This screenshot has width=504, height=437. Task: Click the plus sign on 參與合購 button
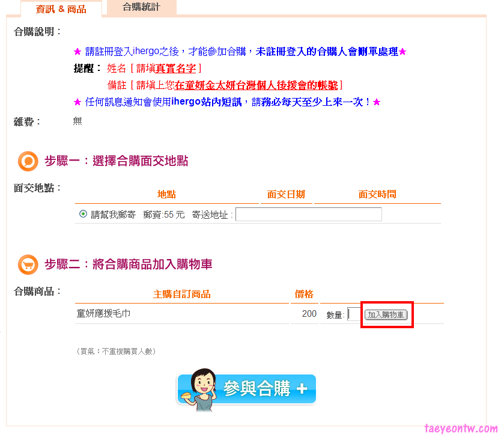tap(302, 388)
